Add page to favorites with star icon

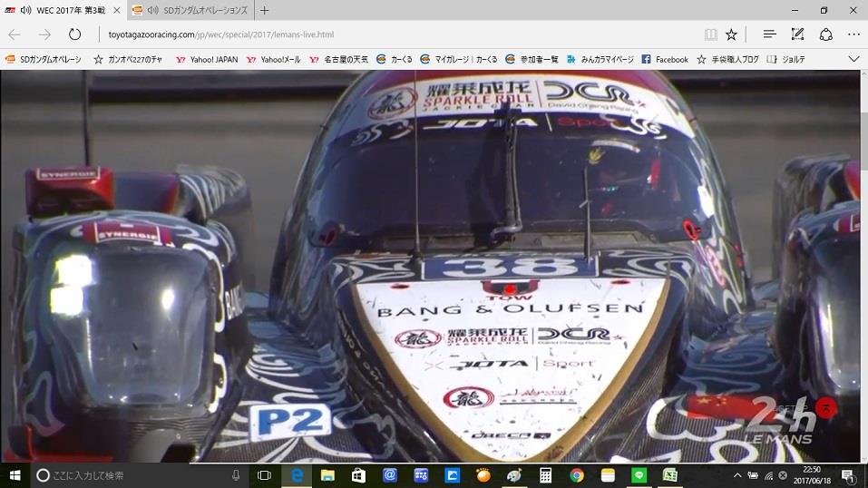coord(731,34)
